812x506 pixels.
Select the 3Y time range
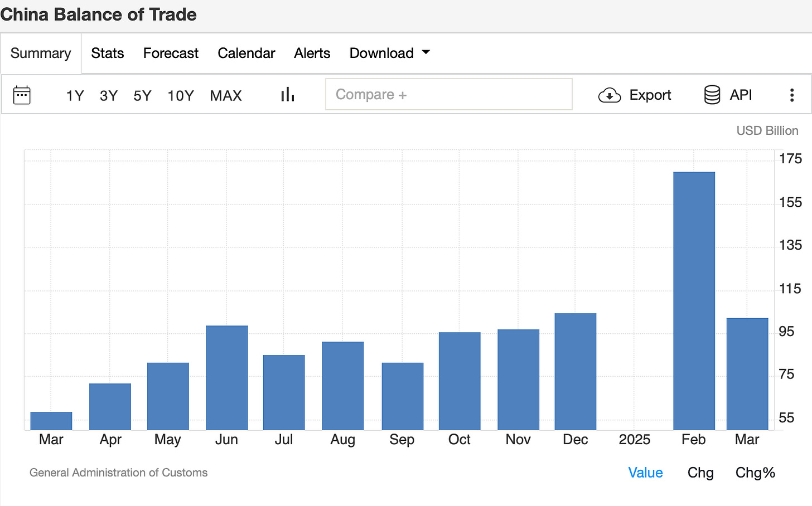(x=109, y=96)
